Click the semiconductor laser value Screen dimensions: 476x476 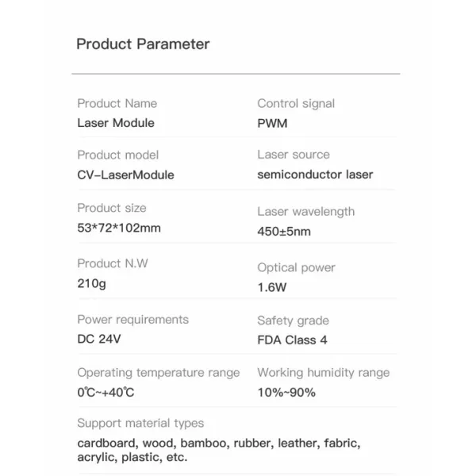(315, 175)
